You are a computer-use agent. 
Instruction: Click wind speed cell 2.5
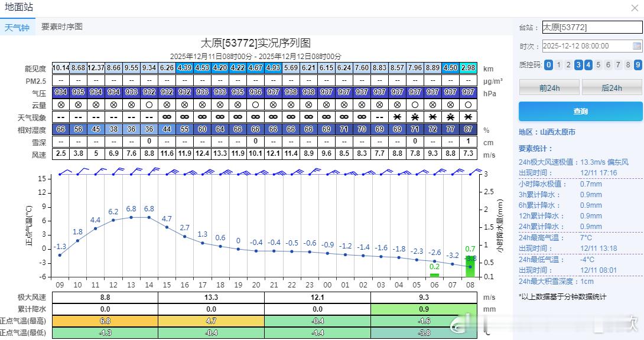(61, 153)
